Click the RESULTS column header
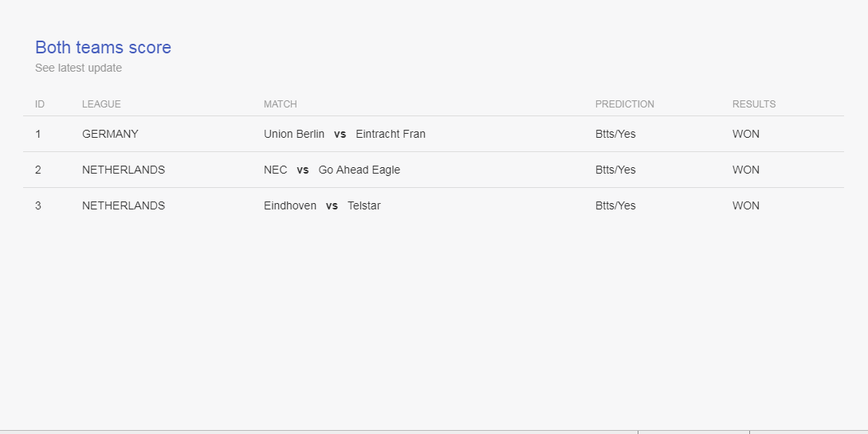The image size is (868, 434). (x=754, y=104)
